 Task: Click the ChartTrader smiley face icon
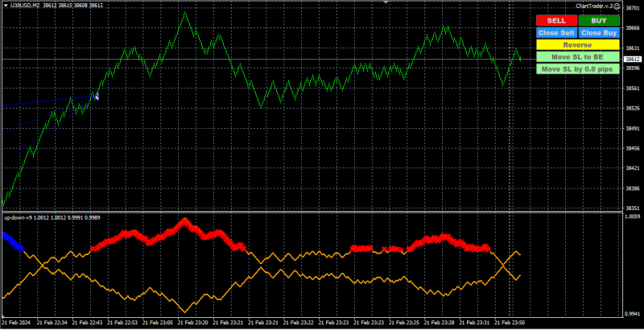click(617, 6)
